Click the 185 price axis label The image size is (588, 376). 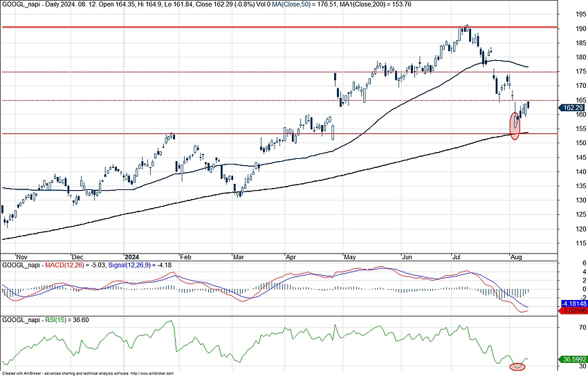pos(580,43)
